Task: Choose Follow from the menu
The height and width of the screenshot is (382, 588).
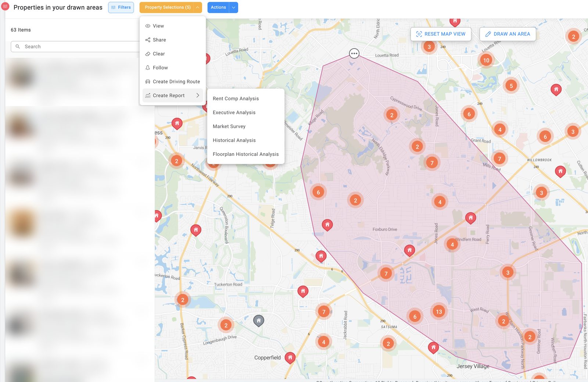Action: [x=173, y=68]
